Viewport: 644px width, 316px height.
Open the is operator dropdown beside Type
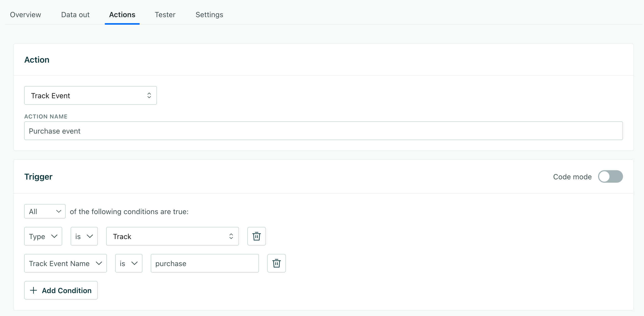[84, 236]
